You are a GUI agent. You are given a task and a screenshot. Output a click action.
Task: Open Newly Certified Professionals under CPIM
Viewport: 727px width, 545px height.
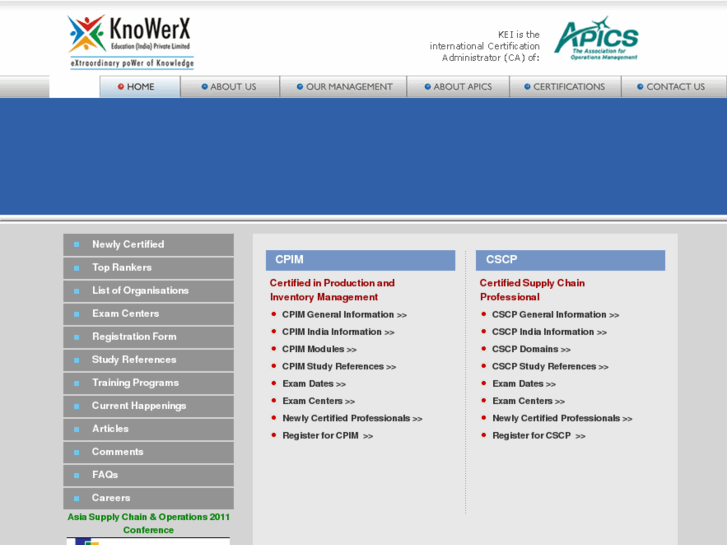point(352,418)
